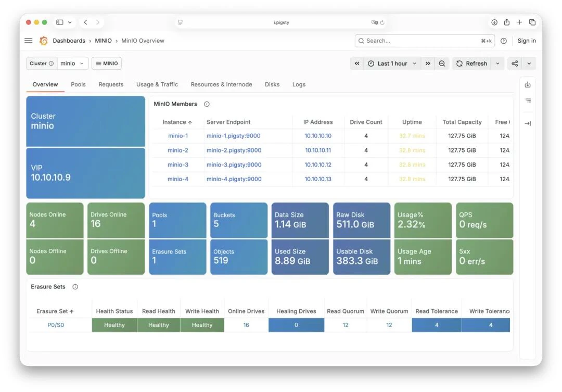Image resolution: width=562 pixels, height=392 pixels.
Task: Switch to the Requests tab
Action: tap(111, 85)
